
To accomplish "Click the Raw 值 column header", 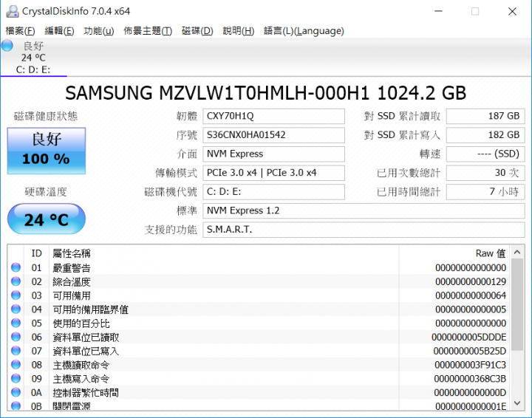I will [491, 253].
